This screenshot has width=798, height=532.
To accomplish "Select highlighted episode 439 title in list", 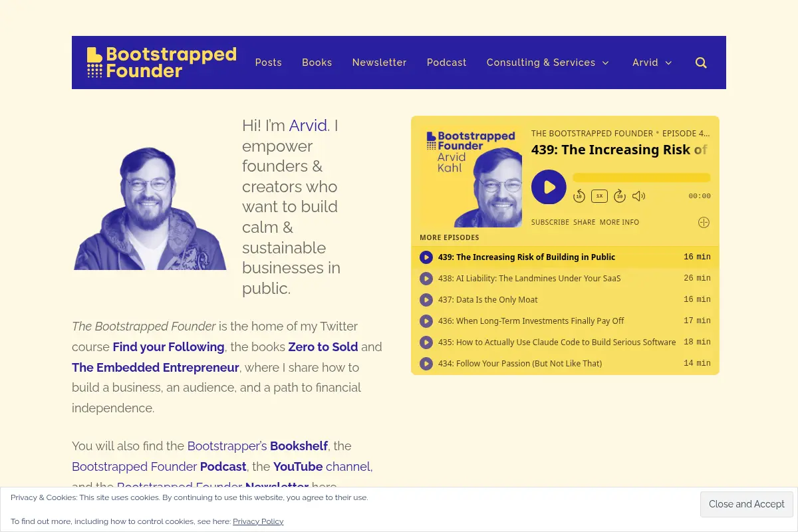I will point(527,257).
